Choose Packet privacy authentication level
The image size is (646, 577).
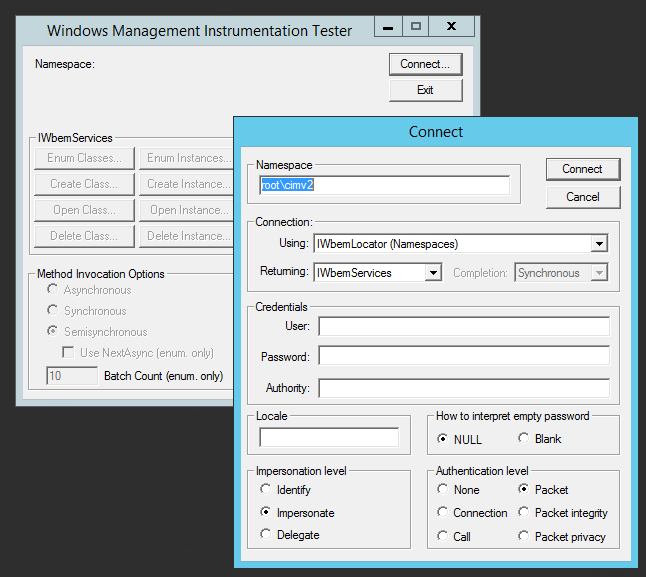(524, 537)
